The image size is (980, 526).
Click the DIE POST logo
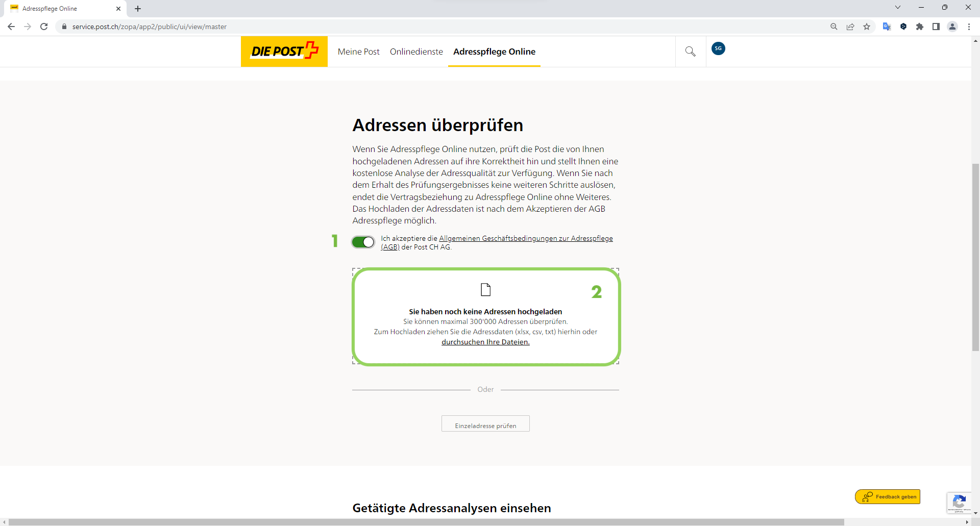point(284,51)
